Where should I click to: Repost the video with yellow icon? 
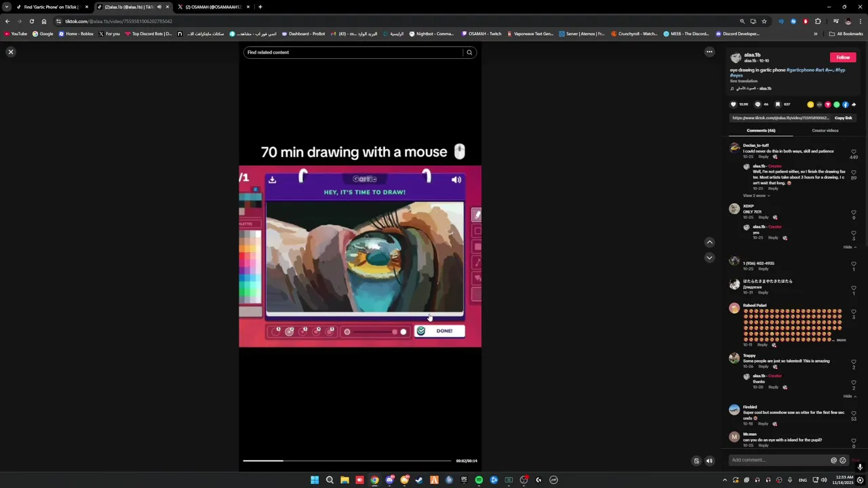(810, 104)
